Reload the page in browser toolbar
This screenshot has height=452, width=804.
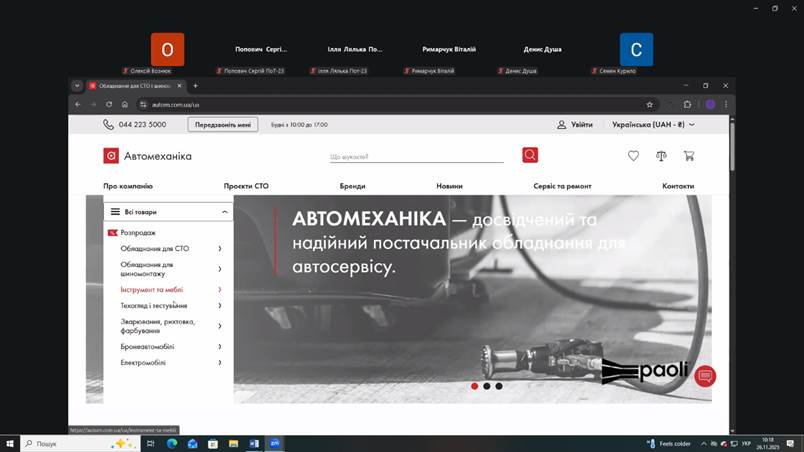(109, 104)
